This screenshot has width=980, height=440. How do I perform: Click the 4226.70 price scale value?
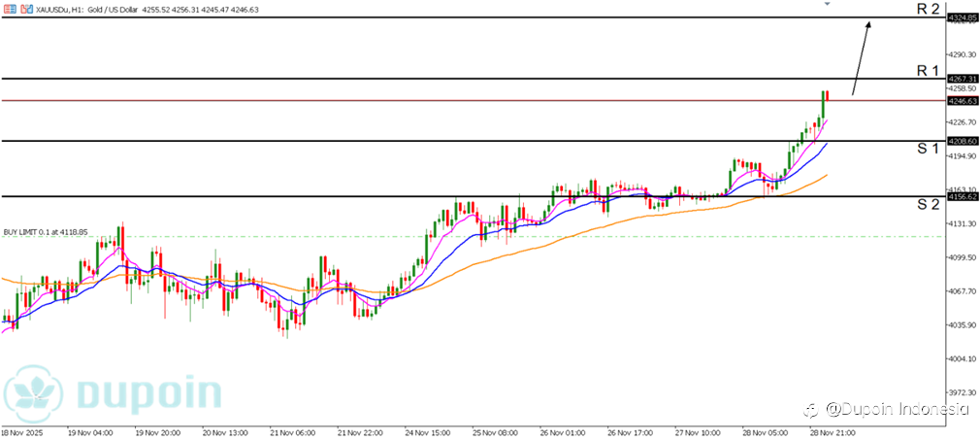(964, 122)
